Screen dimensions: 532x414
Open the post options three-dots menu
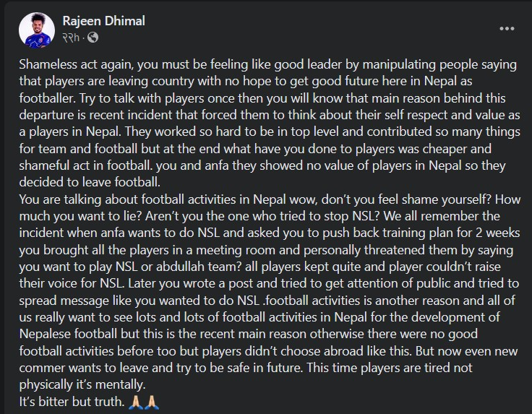507,29
